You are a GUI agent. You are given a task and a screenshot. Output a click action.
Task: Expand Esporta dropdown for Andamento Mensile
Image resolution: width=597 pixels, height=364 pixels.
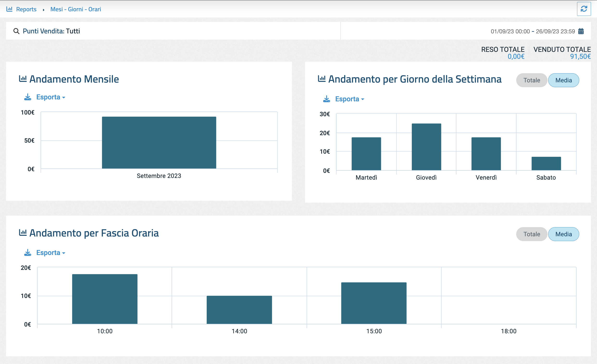[50, 97]
